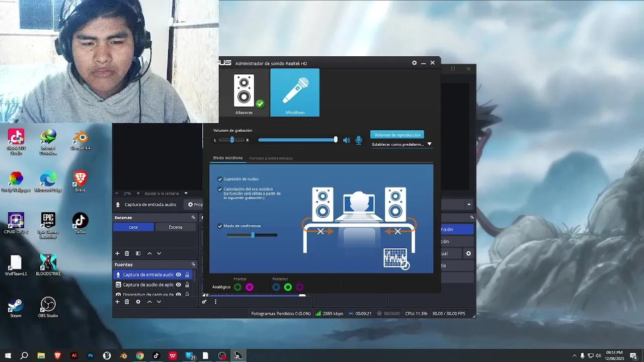644x362 pixels.
Task: Open source properties gear in Fuentes
Action: coord(138,302)
